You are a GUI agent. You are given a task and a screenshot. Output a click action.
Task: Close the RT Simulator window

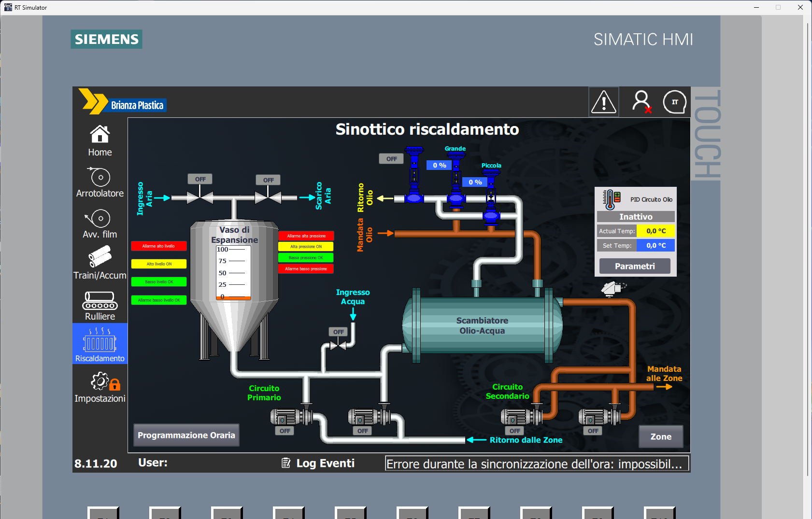(800, 7)
